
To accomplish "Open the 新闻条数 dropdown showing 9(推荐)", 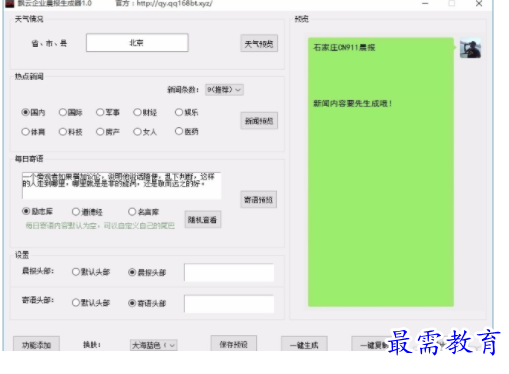I will (224, 90).
